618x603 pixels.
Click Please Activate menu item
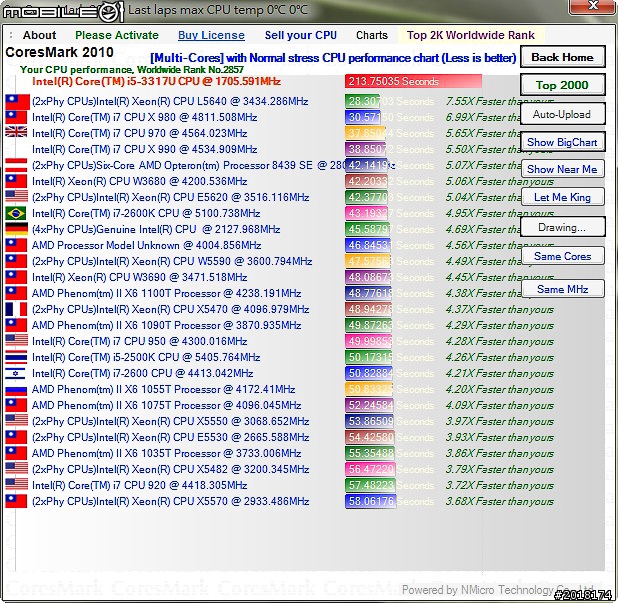point(117,35)
